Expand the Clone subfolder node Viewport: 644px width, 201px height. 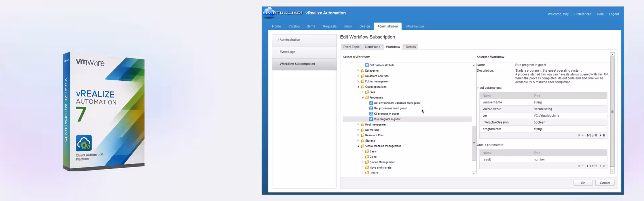[x=362, y=157]
